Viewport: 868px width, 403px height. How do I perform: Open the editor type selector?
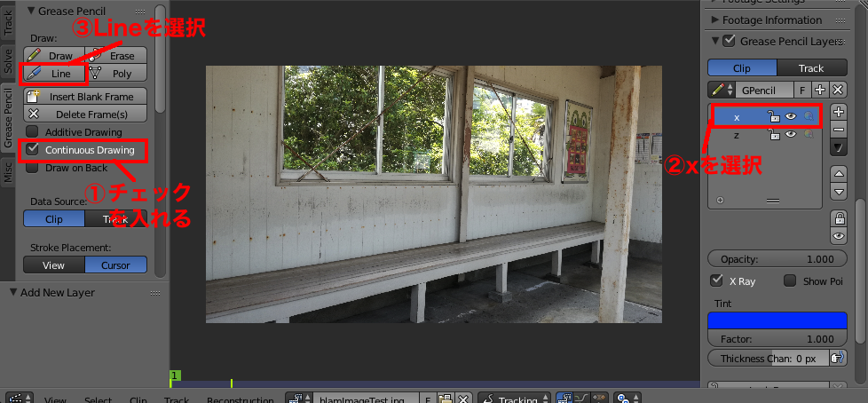coord(20,399)
